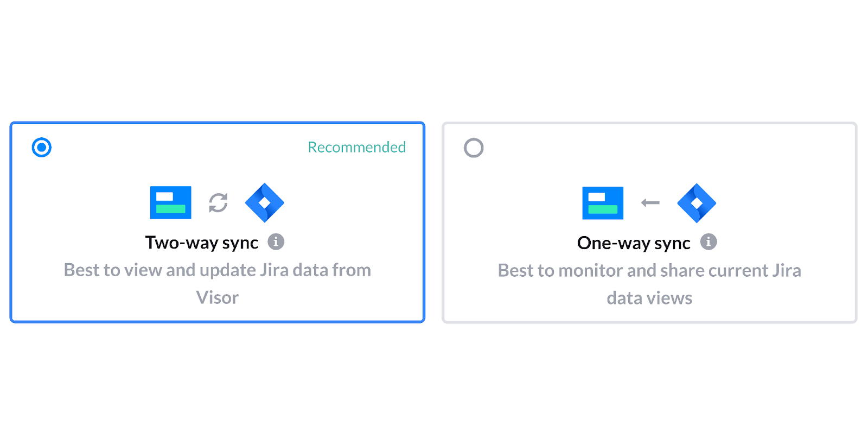The height and width of the screenshot is (445, 868).
Task: Click the One-way sync title text
Action: click(x=633, y=243)
